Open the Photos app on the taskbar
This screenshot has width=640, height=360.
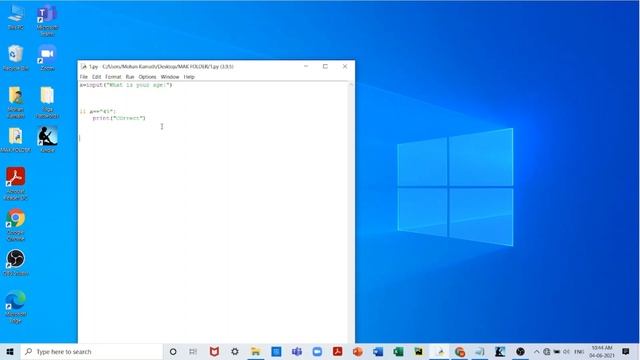419,351
